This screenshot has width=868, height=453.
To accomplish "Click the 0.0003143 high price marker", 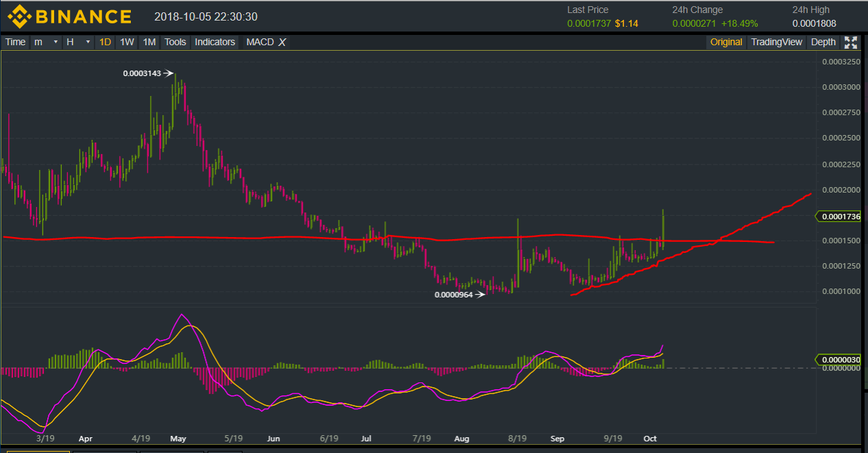I will tap(142, 73).
